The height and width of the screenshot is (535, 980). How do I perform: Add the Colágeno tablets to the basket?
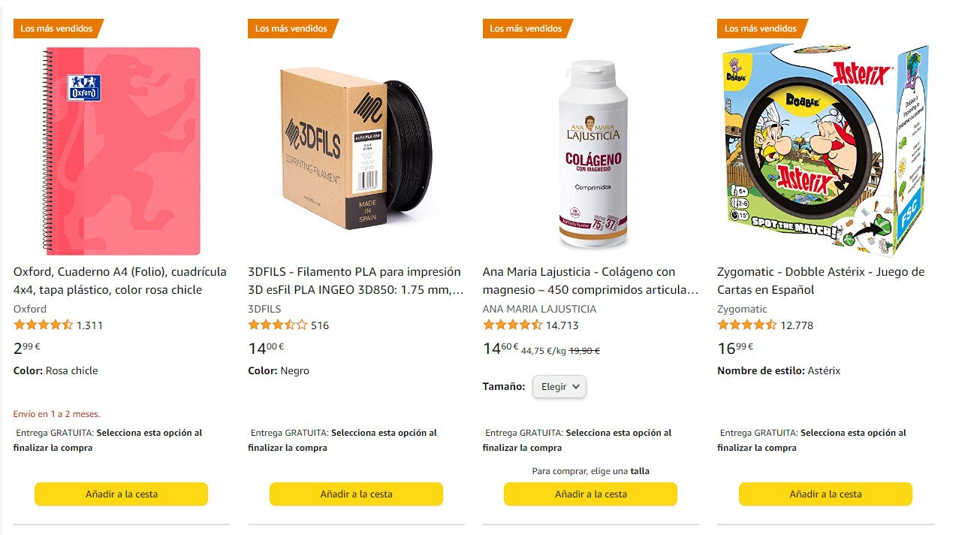click(x=590, y=494)
